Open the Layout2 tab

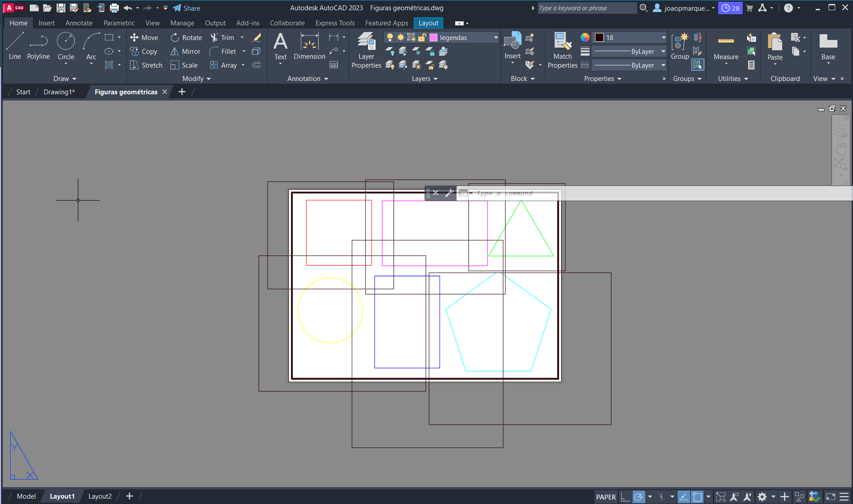click(100, 496)
